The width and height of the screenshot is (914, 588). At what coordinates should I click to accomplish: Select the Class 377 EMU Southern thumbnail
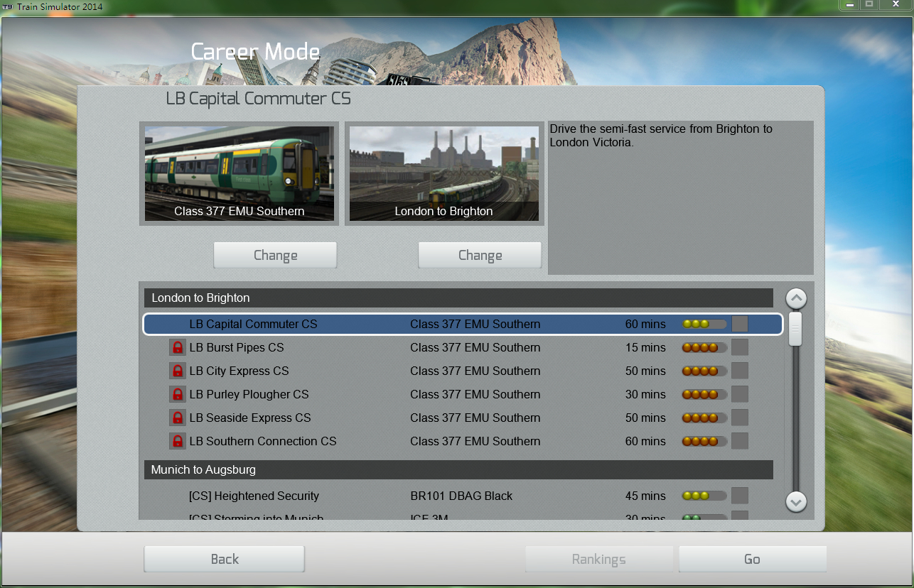click(x=240, y=173)
